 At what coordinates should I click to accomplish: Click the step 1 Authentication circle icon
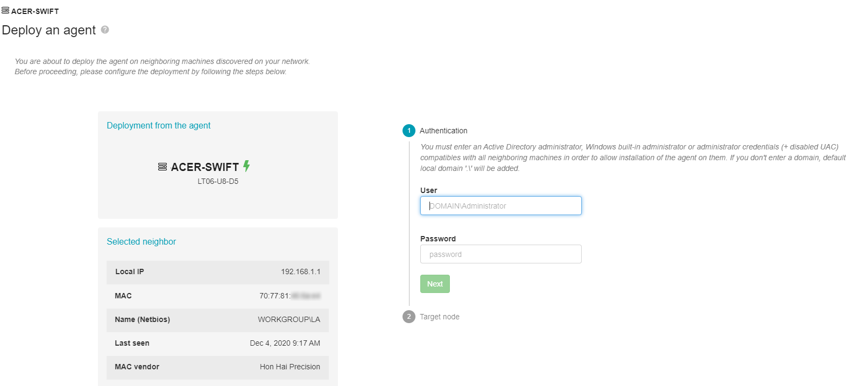point(409,131)
